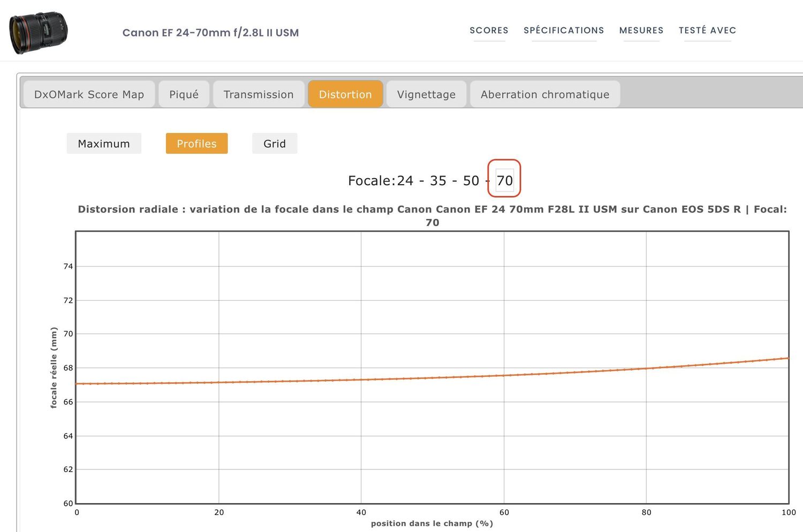Click the Canon lens product thumbnail

[39, 32]
